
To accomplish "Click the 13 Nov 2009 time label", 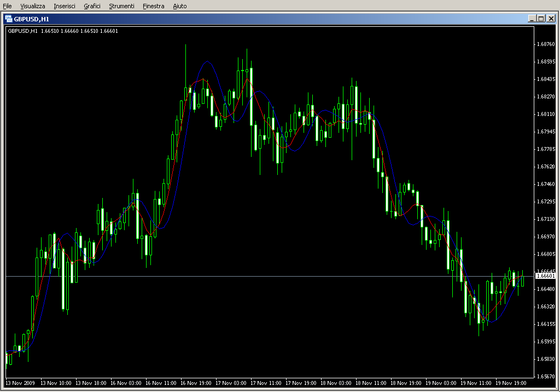I will [x=20, y=383].
